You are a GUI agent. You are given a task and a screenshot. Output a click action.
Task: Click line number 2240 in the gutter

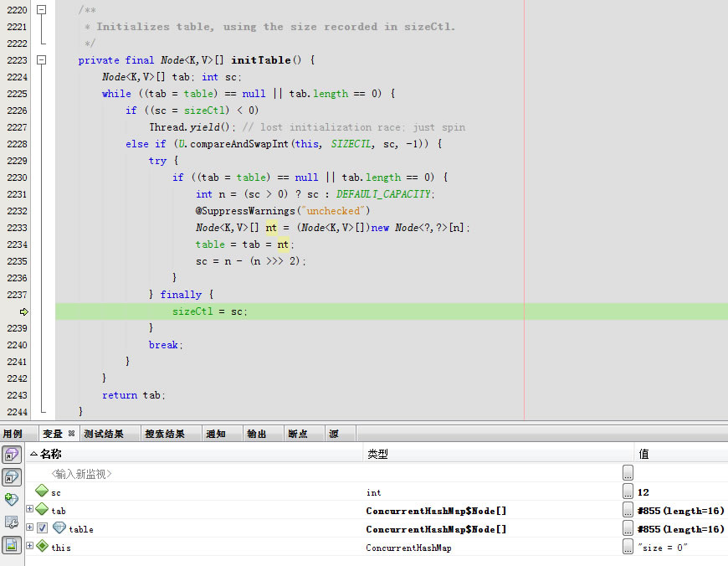tap(18, 345)
